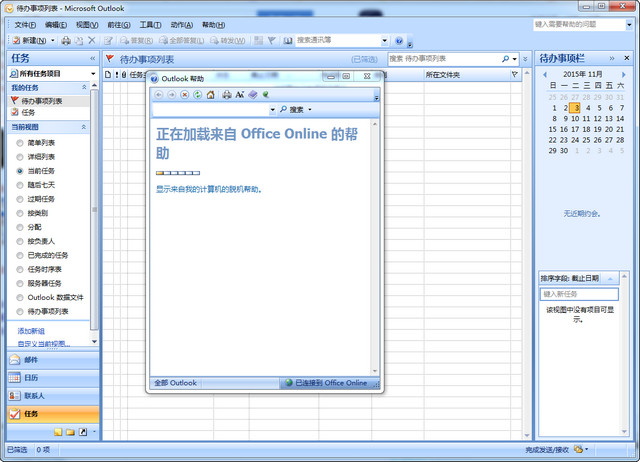Select the 分配 view radio button
The height and width of the screenshot is (462, 640).
20,227
